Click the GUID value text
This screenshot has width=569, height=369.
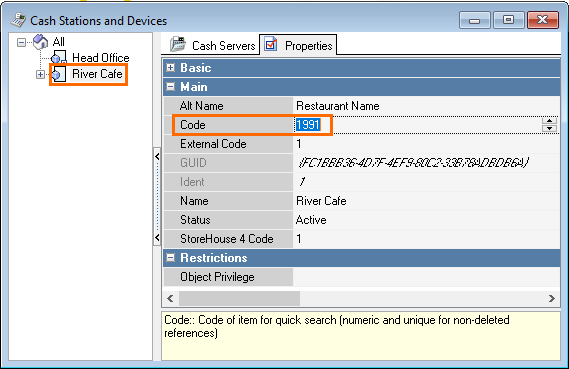click(x=414, y=163)
